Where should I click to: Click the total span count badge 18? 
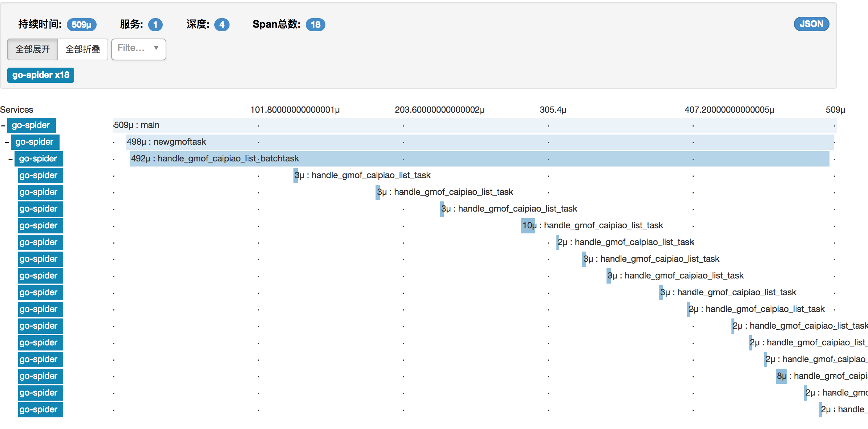point(315,24)
